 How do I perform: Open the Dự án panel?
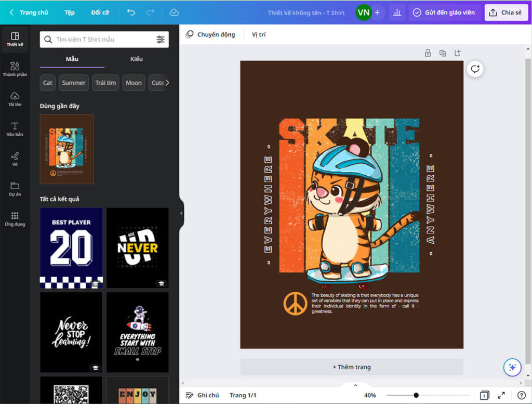15,189
